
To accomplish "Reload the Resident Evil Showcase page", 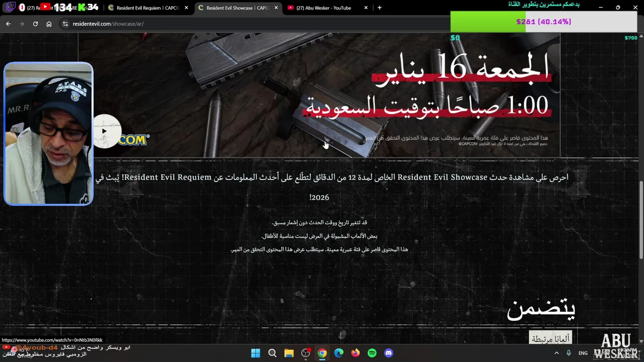I will pos(35,24).
